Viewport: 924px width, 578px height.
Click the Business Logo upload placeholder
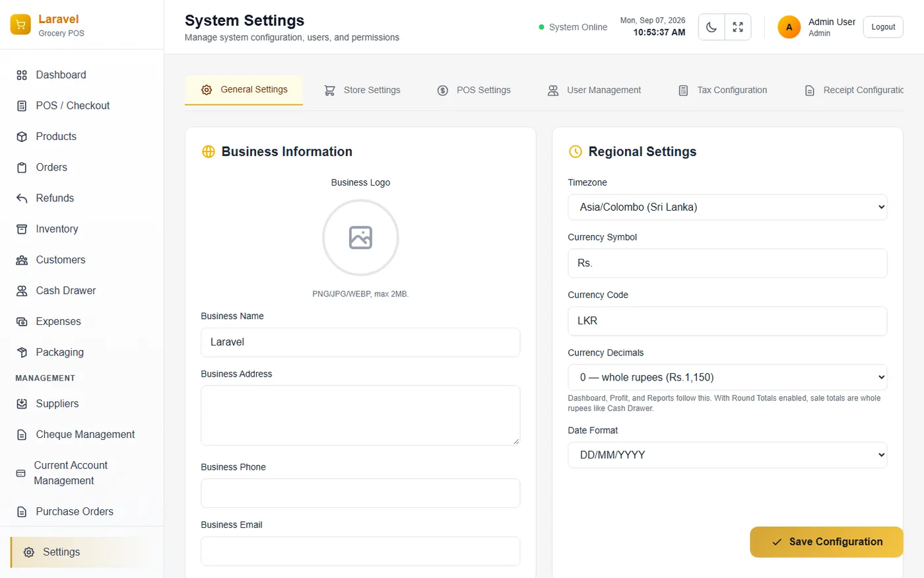pos(360,238)
